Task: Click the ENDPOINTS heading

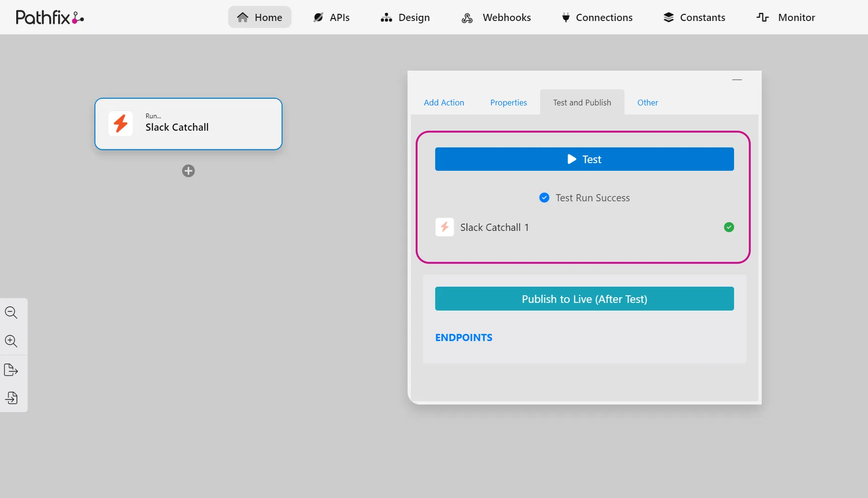Action: coord(464,337)
